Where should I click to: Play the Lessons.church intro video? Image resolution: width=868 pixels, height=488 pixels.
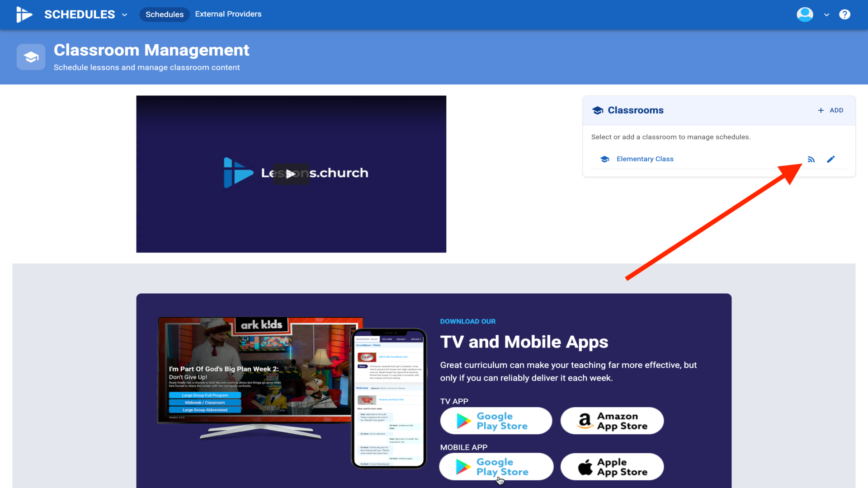point(291,174)
